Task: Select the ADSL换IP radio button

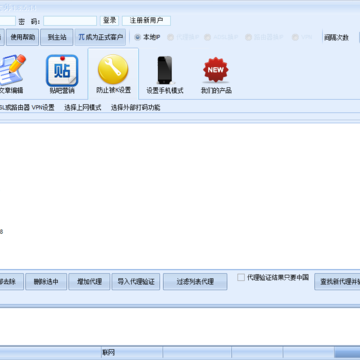Action: coord(207,37)
